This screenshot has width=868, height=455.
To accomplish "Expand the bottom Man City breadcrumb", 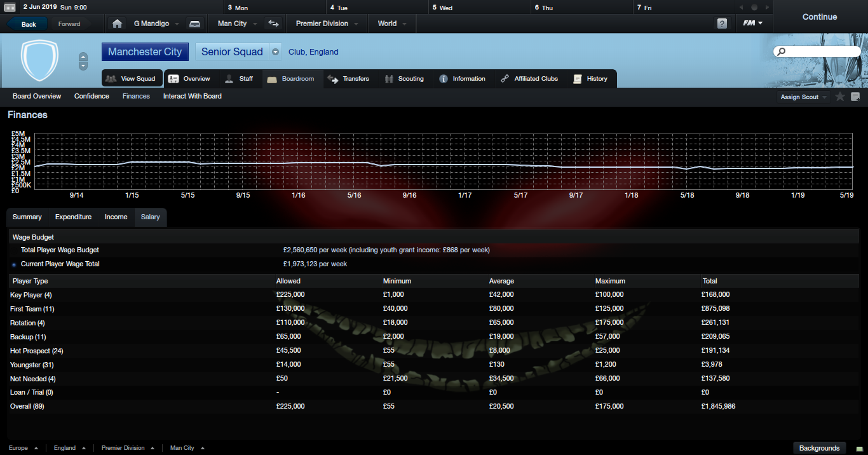I will [x=187, y=448].
